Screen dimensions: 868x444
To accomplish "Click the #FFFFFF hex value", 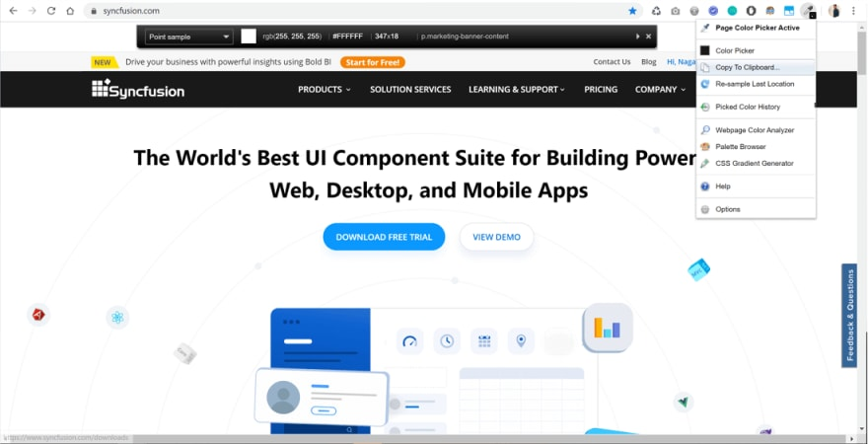I will point(347,37).
